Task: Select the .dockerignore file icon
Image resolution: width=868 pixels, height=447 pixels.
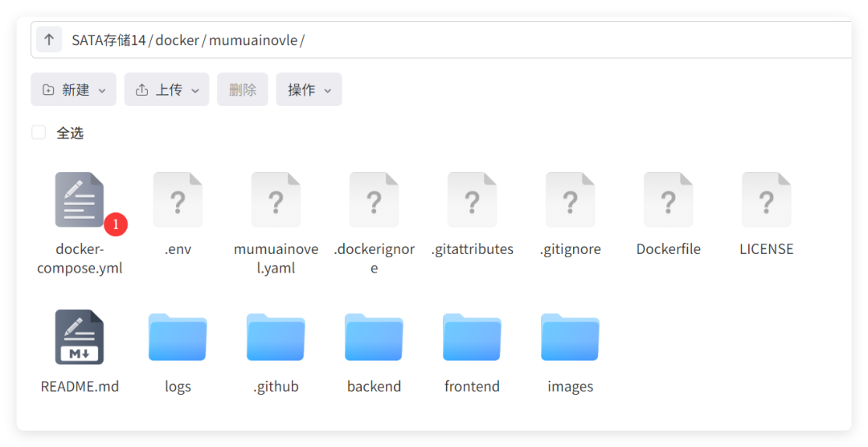Action: point(374,199)
